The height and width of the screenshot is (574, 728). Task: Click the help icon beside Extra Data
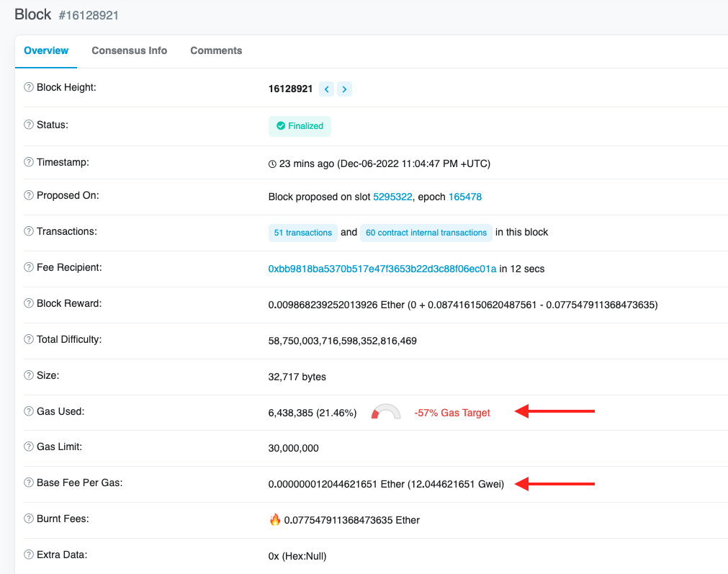pos(27,555)
